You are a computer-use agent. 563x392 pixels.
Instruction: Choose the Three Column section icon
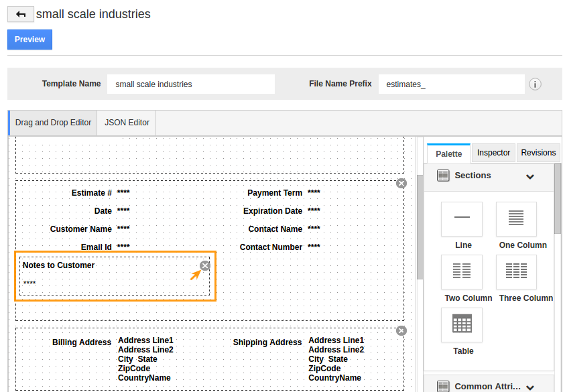coord(516,272)
